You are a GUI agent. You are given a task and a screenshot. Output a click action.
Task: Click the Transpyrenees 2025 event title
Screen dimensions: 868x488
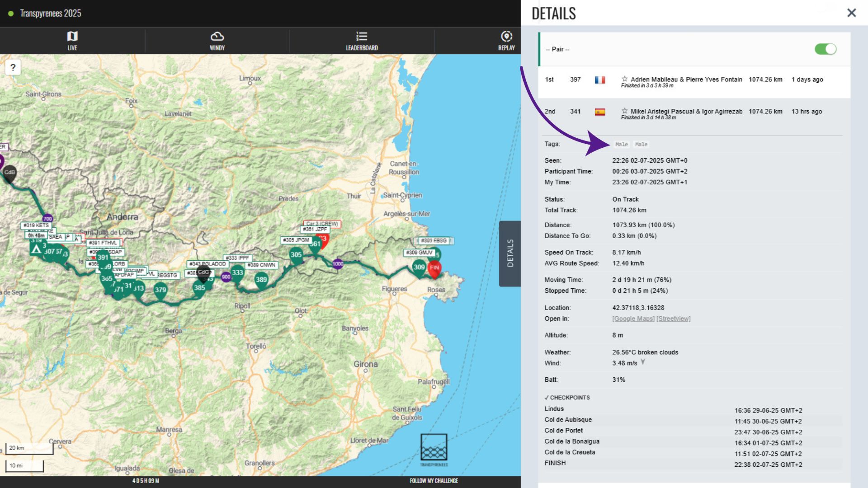click(51, 13)
